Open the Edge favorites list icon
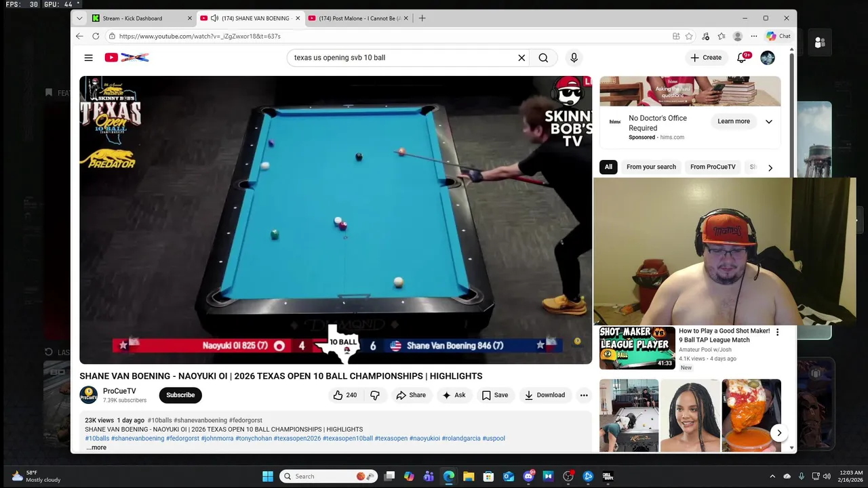This screenshot has height=488, width=868. [721, 36]
